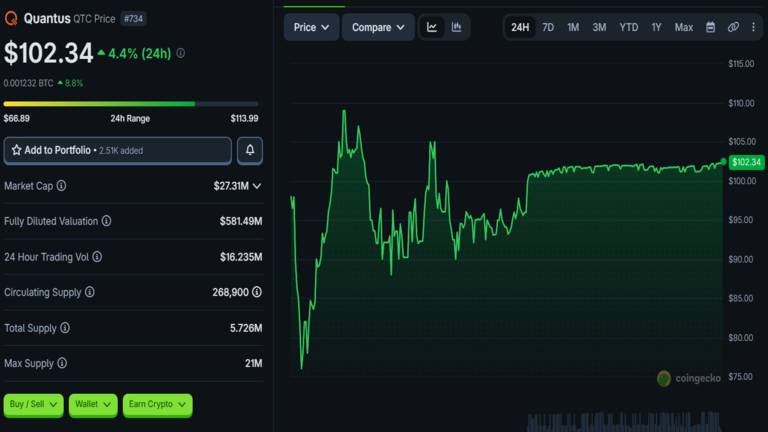The height and width of the screenshot is (432, 768).
Task: Click the $66.89 range low value
Action: click(x=17, y=119)
